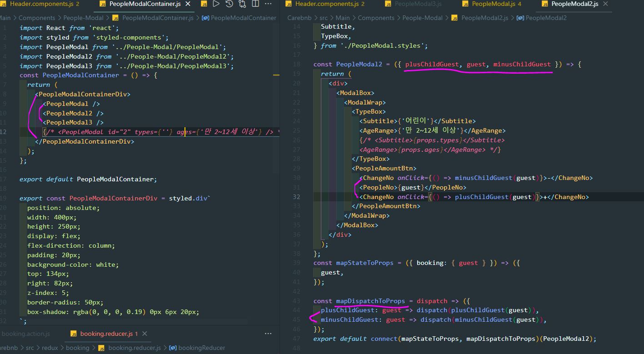Click the PeopleModalContainer symbol icon in breadcrumb
This screenshot has width=644, height=354.
point(205,18)
